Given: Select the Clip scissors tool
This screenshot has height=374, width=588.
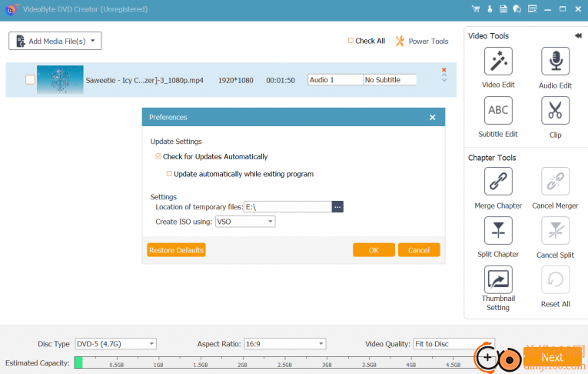Looking at the screenshot, I should (x=555, y=110).
